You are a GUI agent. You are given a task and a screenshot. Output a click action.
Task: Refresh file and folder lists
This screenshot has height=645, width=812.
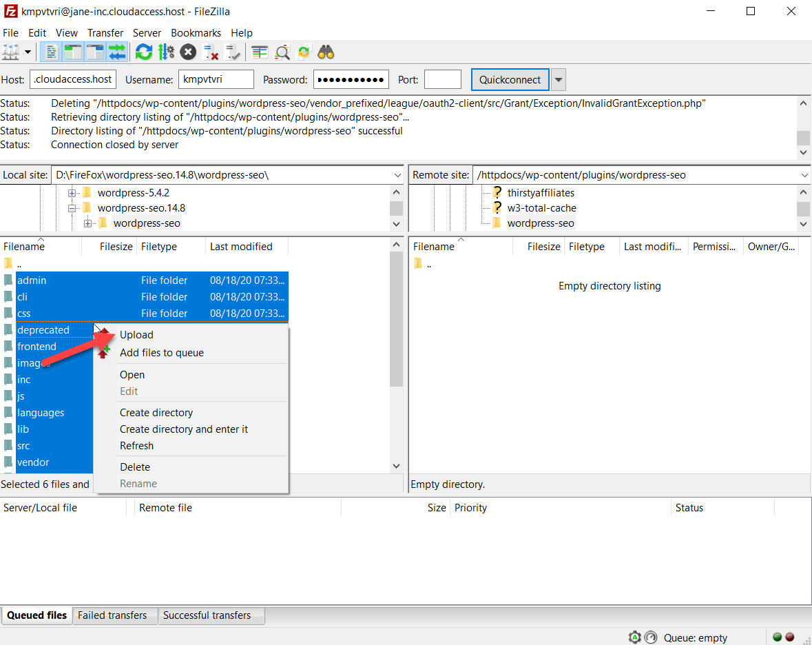coord(143,52)
